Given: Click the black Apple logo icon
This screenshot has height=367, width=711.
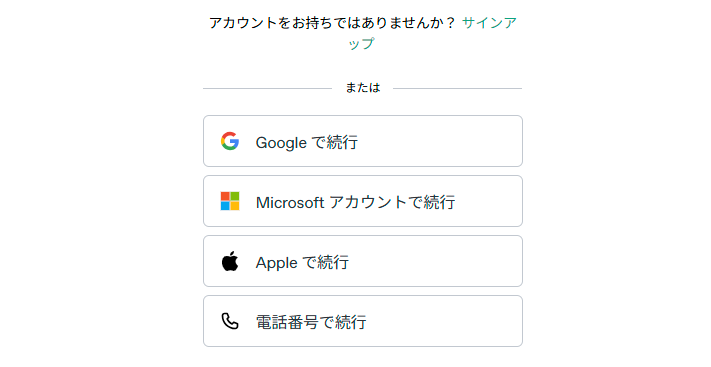Looking at the screenshot, I should [x=230, y=261].
